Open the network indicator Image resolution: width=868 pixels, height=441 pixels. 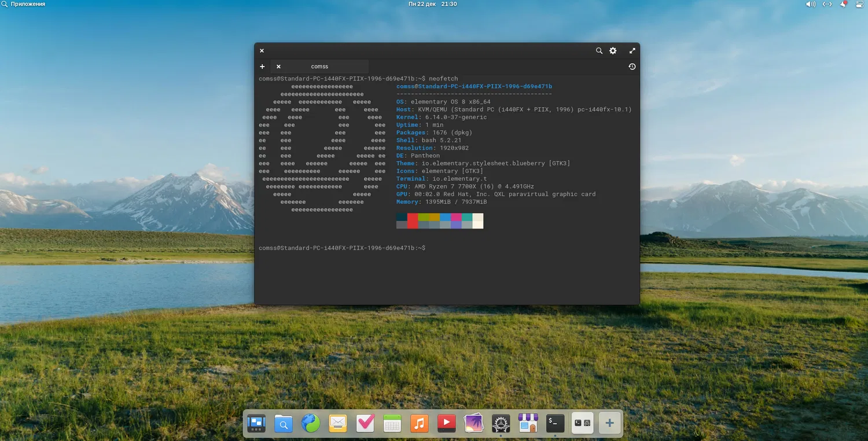point(827,4)
